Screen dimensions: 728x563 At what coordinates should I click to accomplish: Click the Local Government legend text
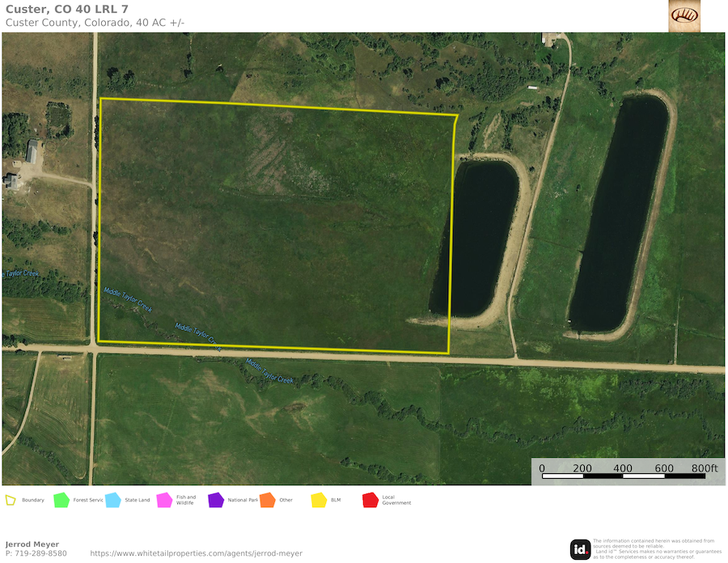[396, 500]
